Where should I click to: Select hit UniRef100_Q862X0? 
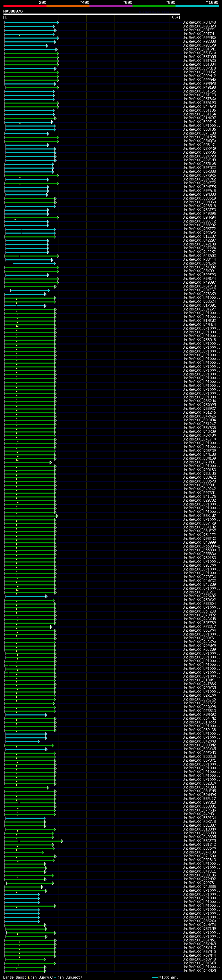pos(199,921)
